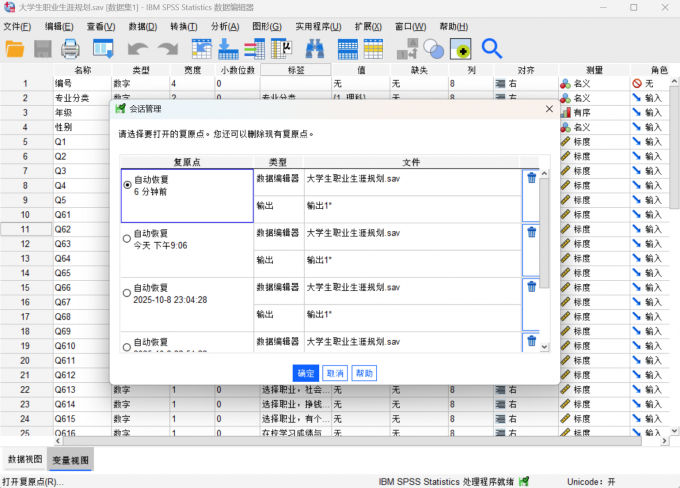680x488 pixels.
Task: Open the Recall recent dialogs icon
Action: pyautogui.click(x=103, y=49)
